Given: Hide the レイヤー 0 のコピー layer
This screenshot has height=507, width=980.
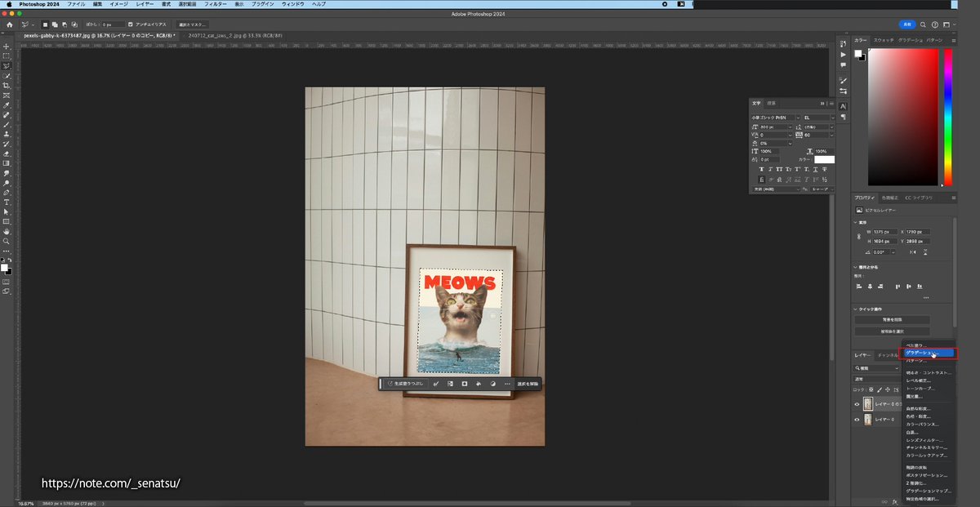Looking at the screenshot, I should tap(857, 404).
